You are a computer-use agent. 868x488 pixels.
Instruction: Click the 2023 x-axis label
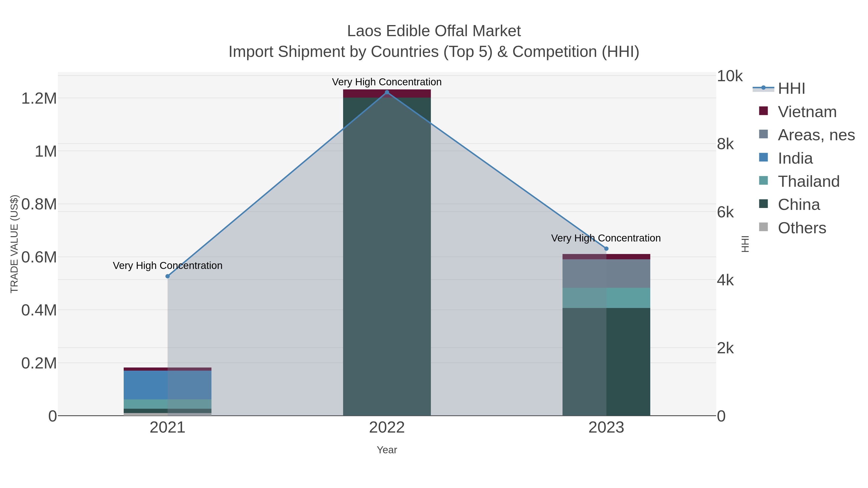[606, 428]
